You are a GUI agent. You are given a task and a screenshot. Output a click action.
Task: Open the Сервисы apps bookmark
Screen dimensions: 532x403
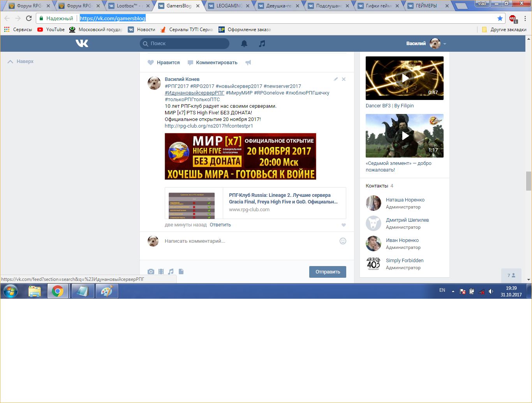coord(18,30)
